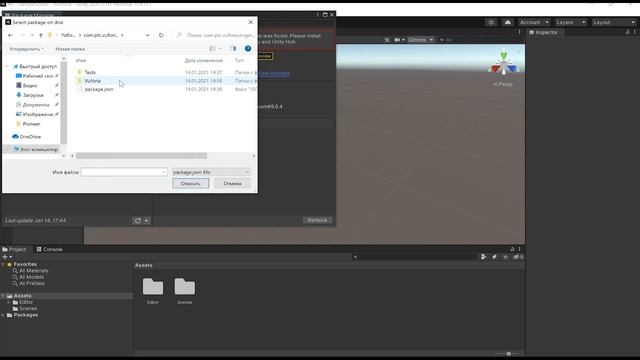Viewport: 640px width, 360px height.
Task: Click the Remove button in Package Manager
Action: (x=318, y=220)
